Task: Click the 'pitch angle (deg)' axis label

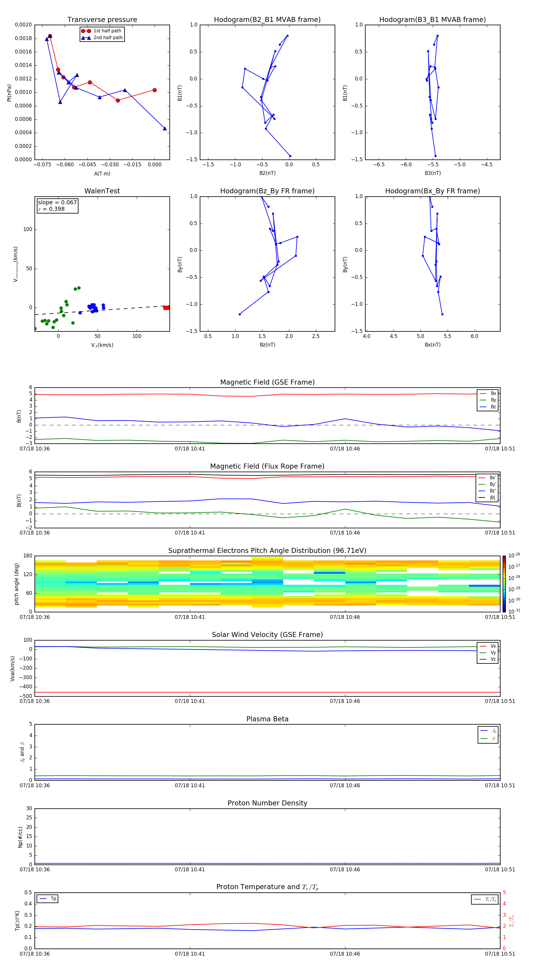Action: tap(16, 584)
